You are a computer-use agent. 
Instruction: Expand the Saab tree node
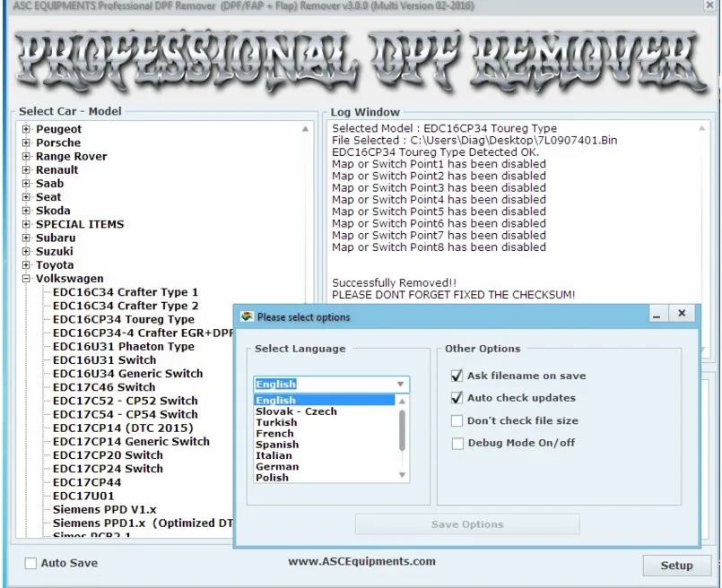[x=26, y=183]
